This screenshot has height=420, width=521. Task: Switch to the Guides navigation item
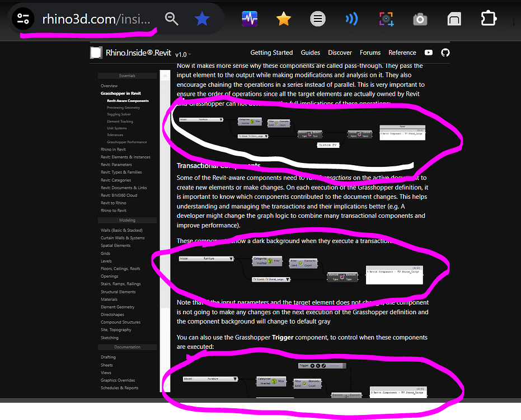[x=310, y=52]
